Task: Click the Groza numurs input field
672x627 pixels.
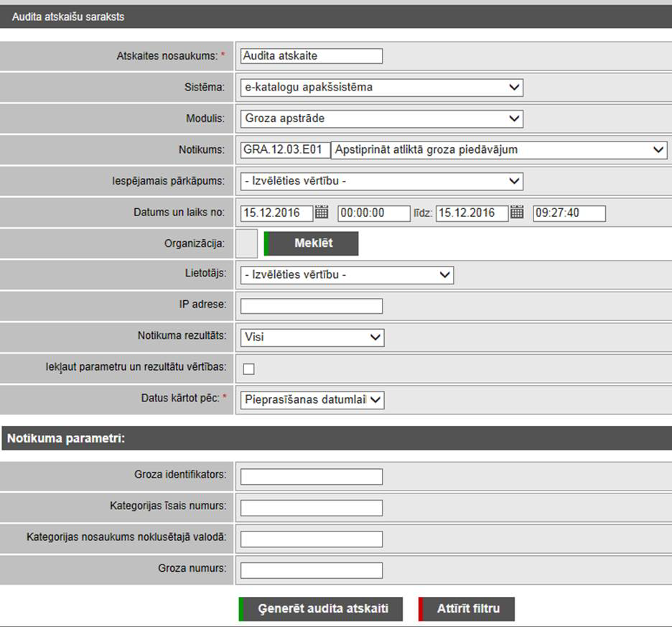Action: tap(312, 570)
